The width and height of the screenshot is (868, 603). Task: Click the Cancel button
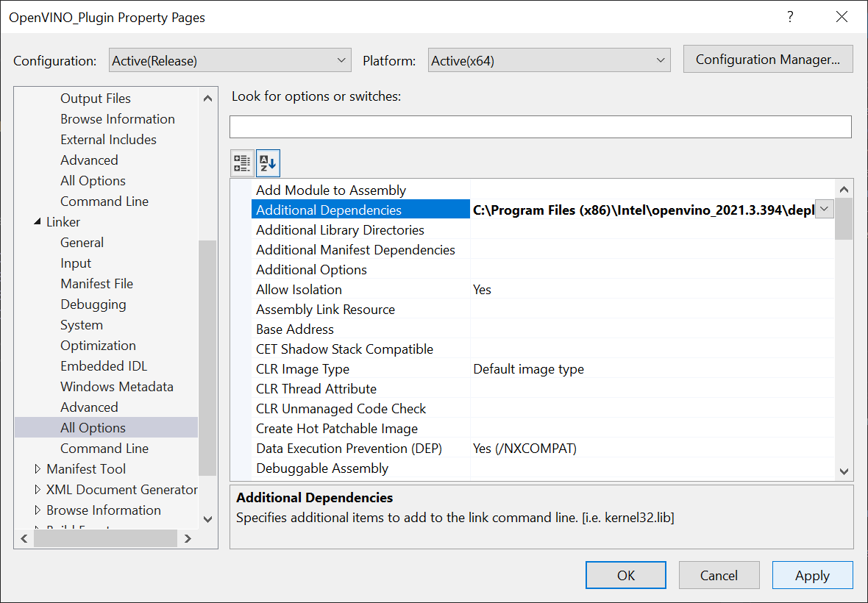click(x=719, y=575)
